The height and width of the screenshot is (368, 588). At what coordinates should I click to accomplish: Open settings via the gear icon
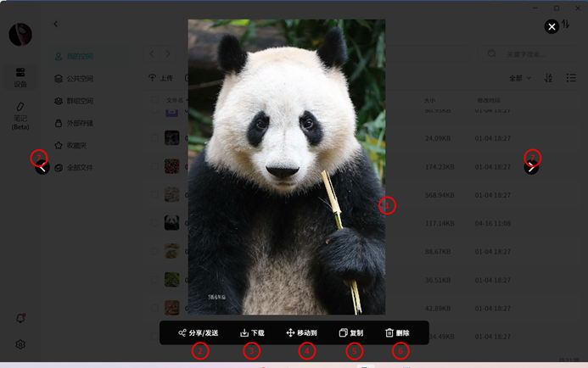tap(20, 344)
